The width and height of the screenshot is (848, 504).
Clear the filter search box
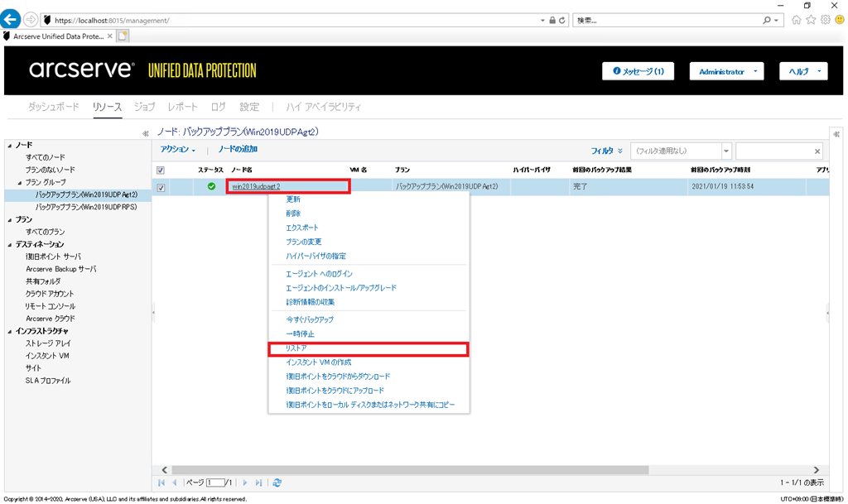817,151
